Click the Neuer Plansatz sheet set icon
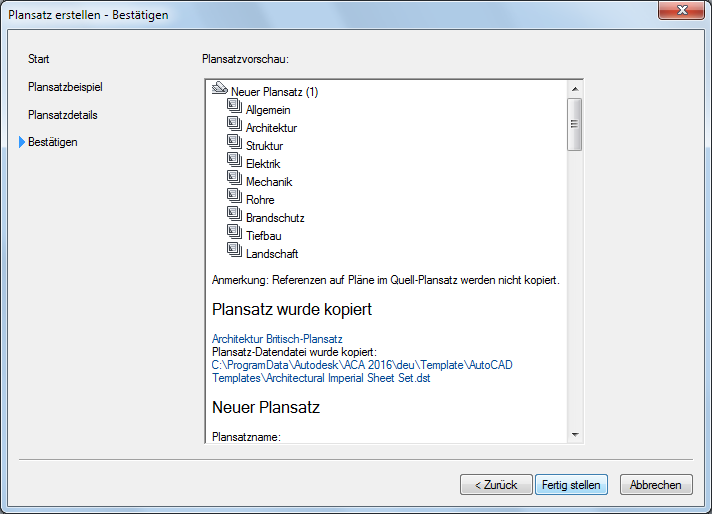 [221, 91]
